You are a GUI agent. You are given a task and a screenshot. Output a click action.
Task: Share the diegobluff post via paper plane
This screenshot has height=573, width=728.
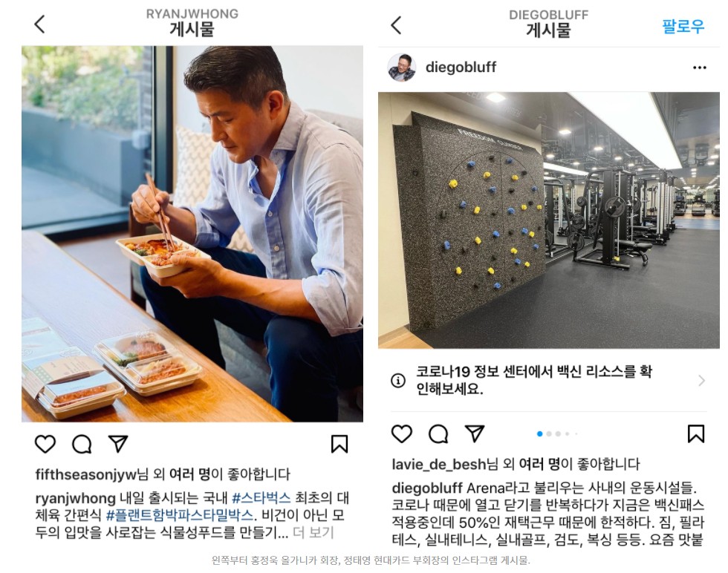475,433
